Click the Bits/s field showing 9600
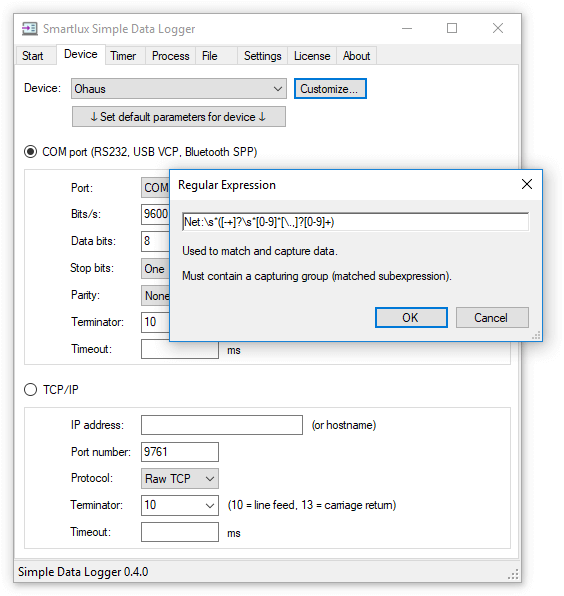Image resolution: width=564 pixels, height=596 pixels. coord(155,214)
